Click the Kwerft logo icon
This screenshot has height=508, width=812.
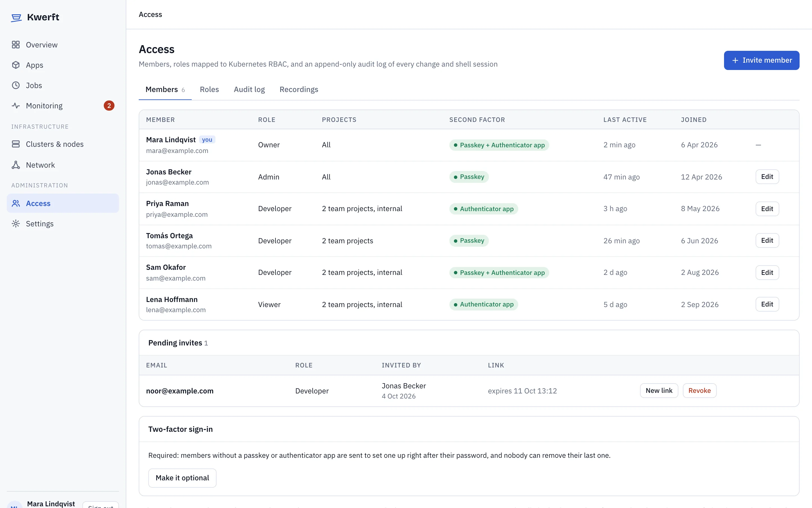point(16,17)
